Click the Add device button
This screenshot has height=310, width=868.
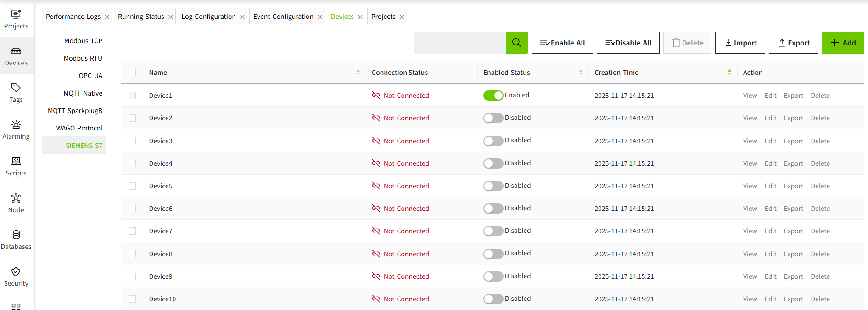842,43
